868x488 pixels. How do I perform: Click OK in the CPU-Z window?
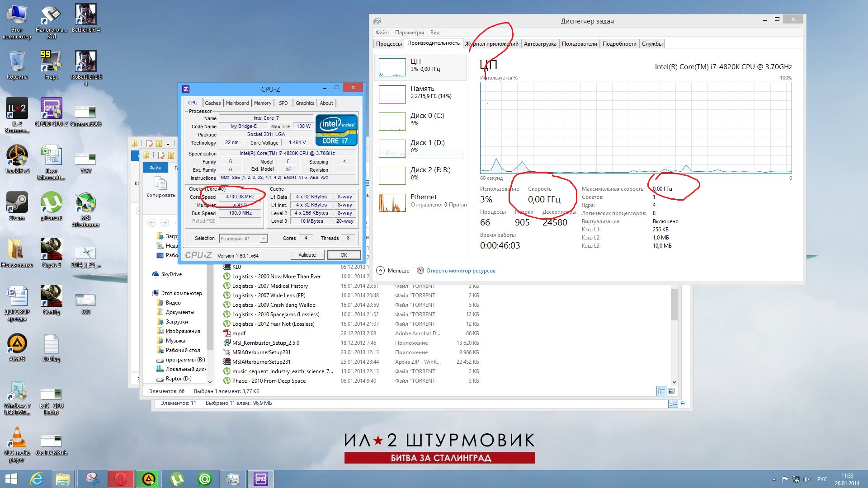point(344,255)
